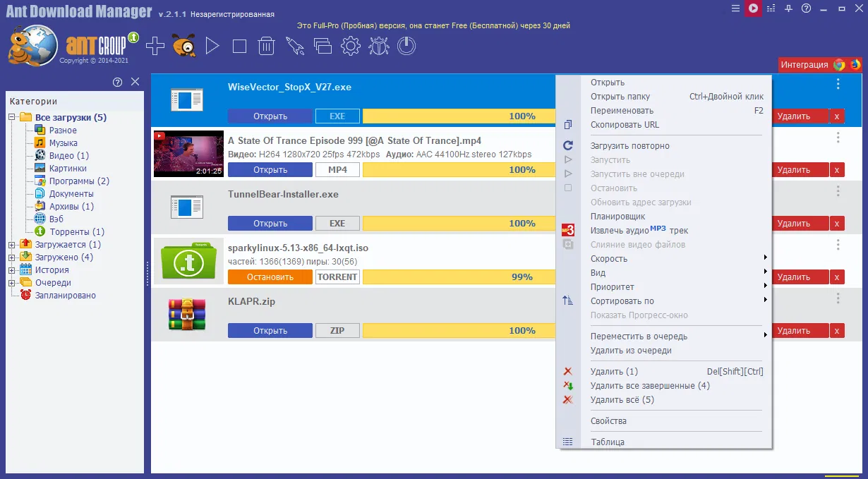Image resolution: width=868 pixels, height=479 pixels.
Task: Open options dots for KLAPR.zip
Action: pyautogui.click(x=838, y=298)
